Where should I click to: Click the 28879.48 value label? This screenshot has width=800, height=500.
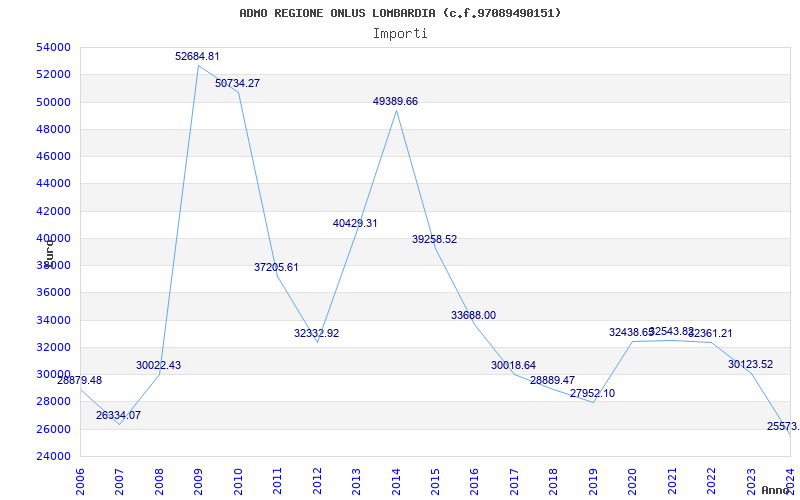[x=80, y=381]
